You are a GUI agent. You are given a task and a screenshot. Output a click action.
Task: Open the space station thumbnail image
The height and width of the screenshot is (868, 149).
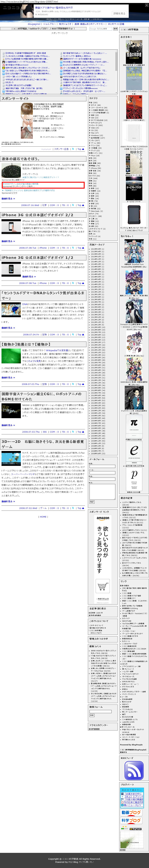(11, 411)
